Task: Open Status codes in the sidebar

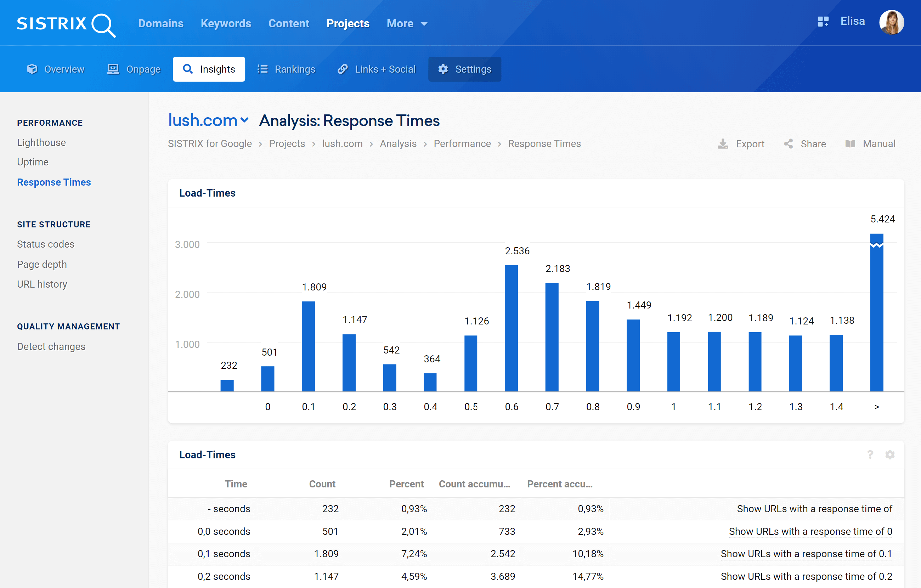Action: coord(45,244)
